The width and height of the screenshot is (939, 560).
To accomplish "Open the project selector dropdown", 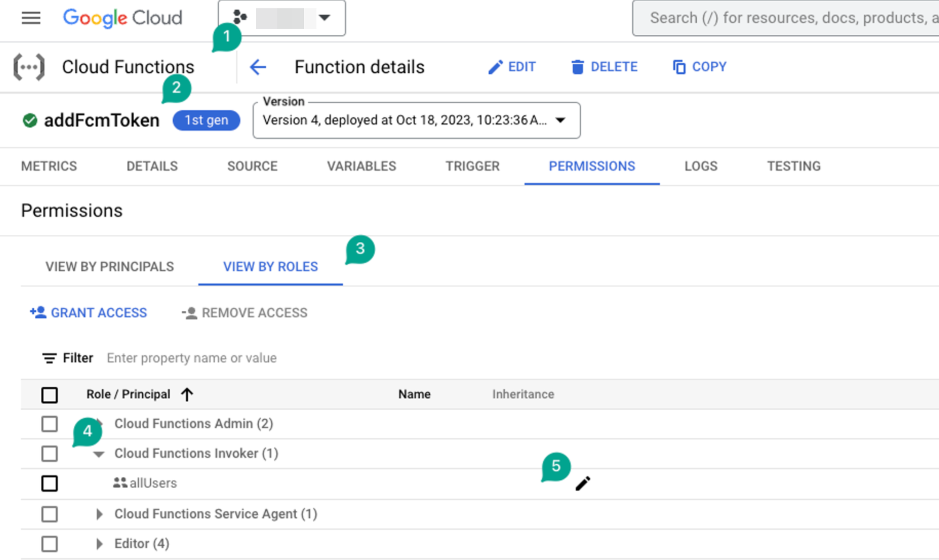I will [x=282, y=18].
